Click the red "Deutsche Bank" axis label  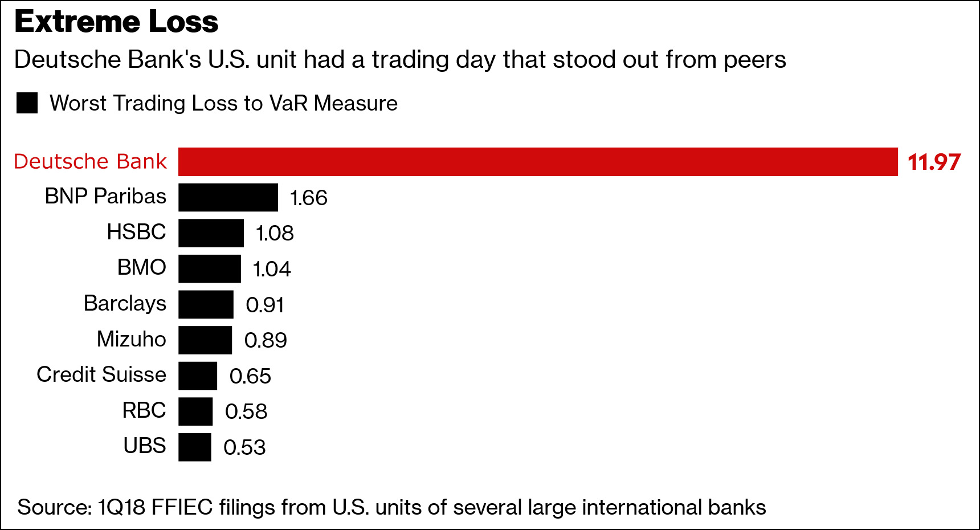pos(90,162)
